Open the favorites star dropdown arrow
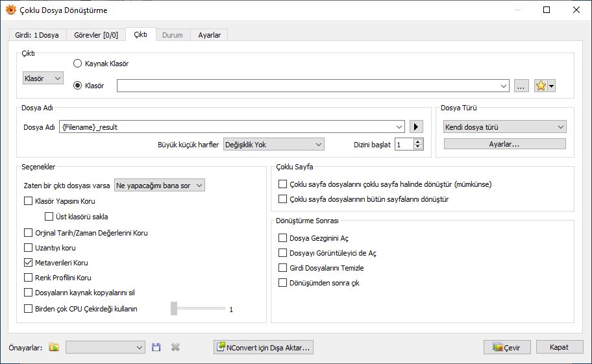 552,86
